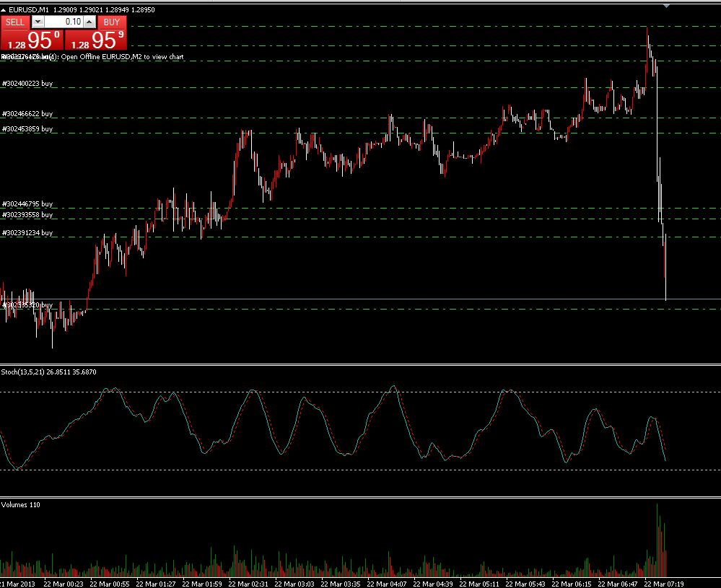
Task: Increase lot volume with the up arrow
Action: coord(90,22)
